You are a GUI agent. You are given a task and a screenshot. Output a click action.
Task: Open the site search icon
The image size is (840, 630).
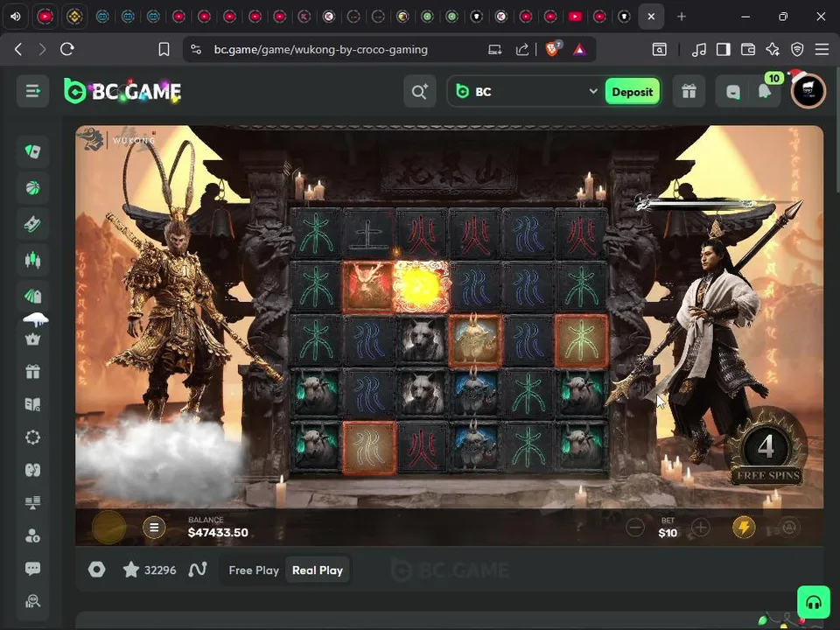pyautogui.click(x=419, y=92)
